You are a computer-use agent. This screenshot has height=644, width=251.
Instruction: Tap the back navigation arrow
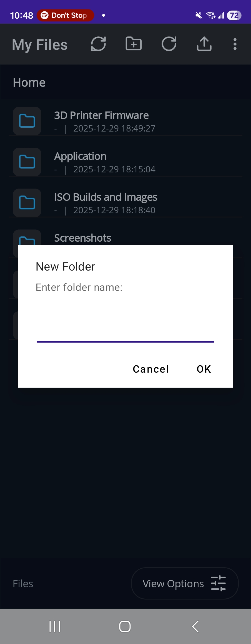[x=195, y=626]
